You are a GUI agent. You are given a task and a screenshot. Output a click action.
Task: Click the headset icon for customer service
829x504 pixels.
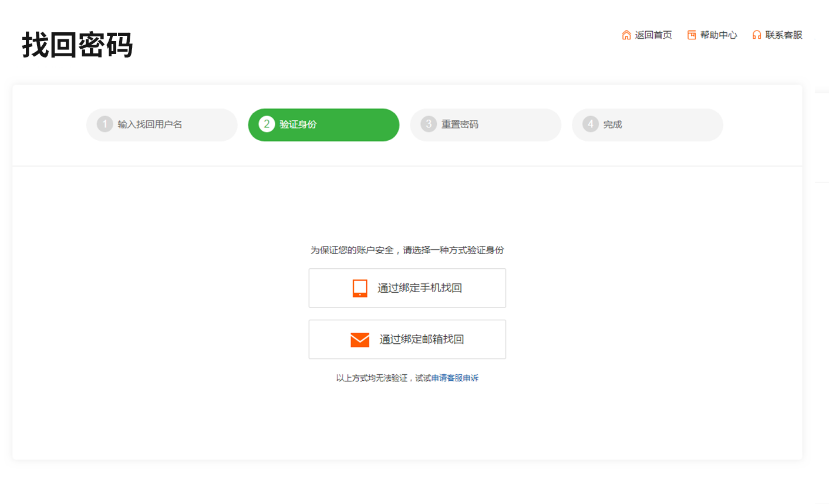click(x=757, y=35)
